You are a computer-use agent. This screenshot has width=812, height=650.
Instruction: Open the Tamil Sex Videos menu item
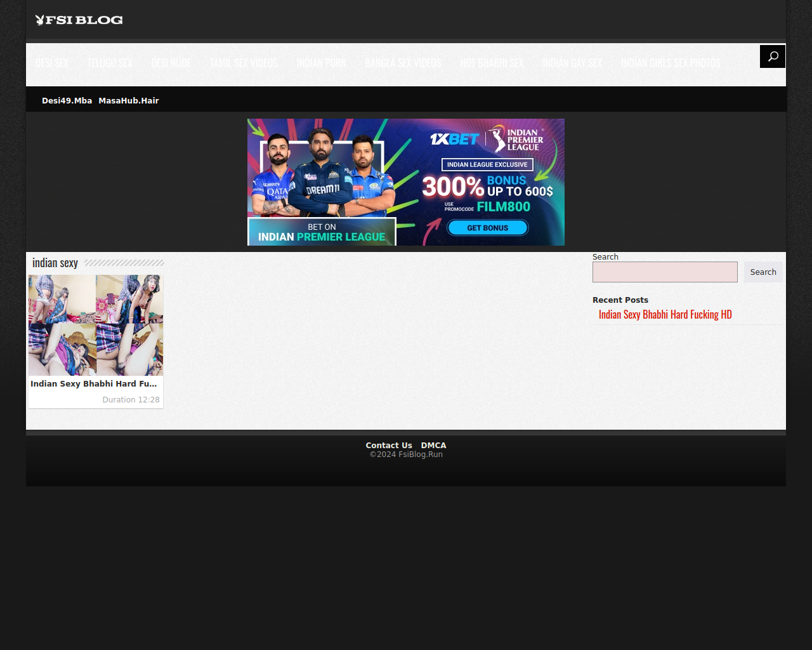pos(244,63)
